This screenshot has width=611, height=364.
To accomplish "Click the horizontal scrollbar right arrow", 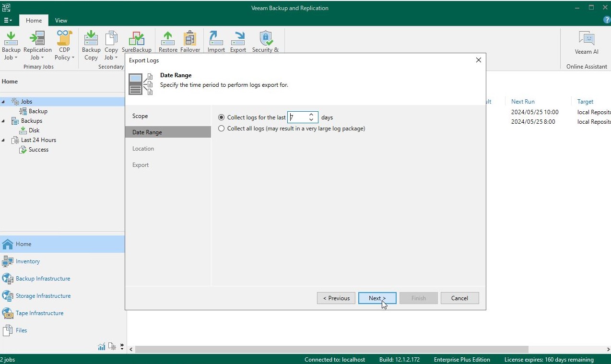I will point(609,350).
